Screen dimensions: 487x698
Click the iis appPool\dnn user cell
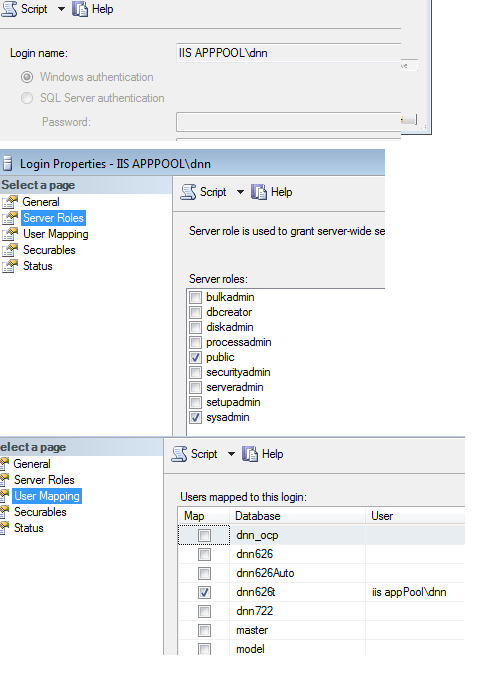click(415, 592)
